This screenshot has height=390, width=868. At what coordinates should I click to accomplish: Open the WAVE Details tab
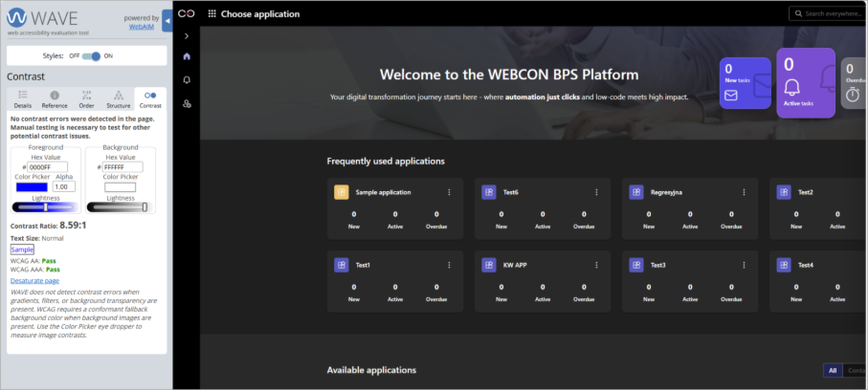(x=22, y=98)
